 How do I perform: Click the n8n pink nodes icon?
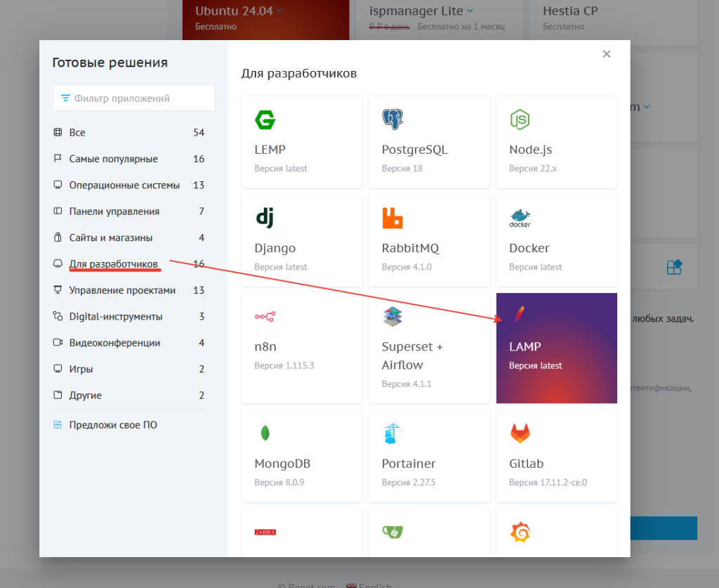[265, 317]
